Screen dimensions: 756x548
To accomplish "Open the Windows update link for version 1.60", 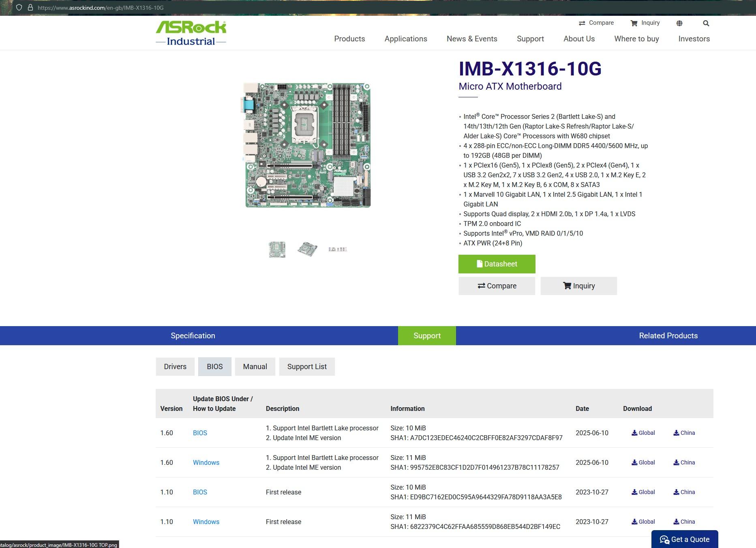I will [206, 462].
